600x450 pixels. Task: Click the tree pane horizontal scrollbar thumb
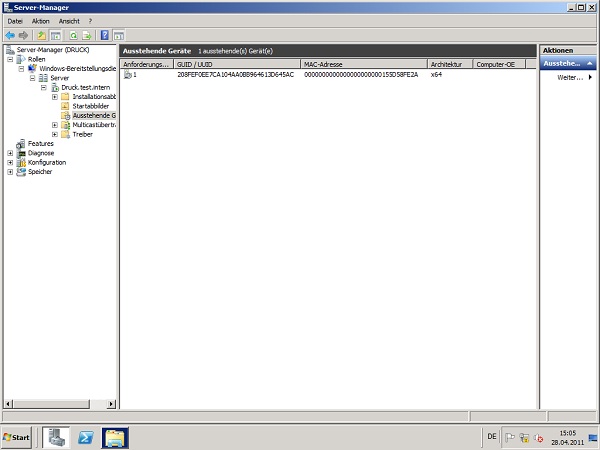(x=51, y=404)
